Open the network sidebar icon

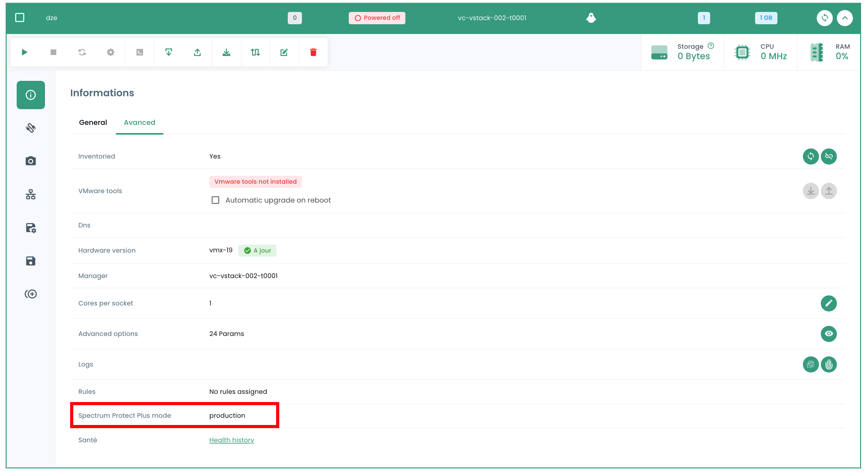tap(31, 194)
